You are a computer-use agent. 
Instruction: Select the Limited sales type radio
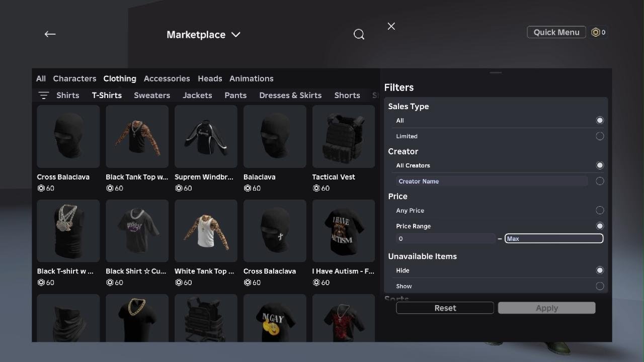[x=600, y=136]
